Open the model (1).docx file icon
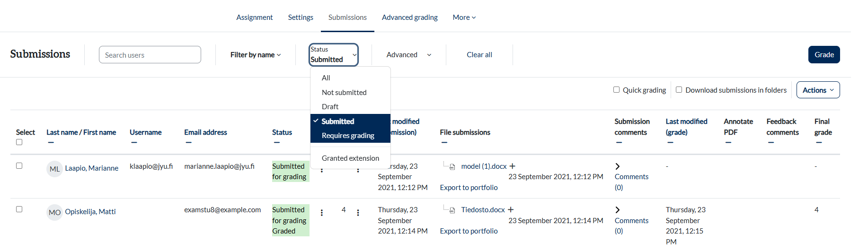Viewport: 868px width, 251px height. (452, 166)
